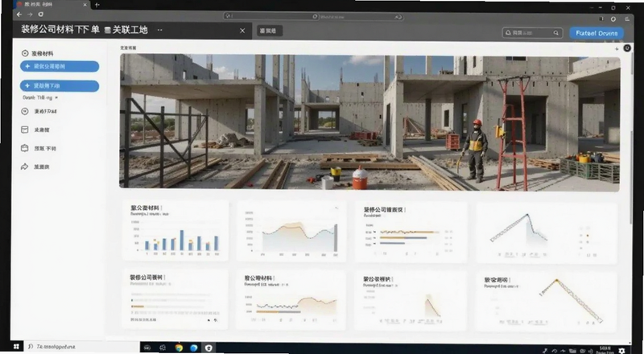Viewport: 644px width, 354px height.
Task: Click the share arrow icon in the sidebar
Action: [x=25, y=167]
